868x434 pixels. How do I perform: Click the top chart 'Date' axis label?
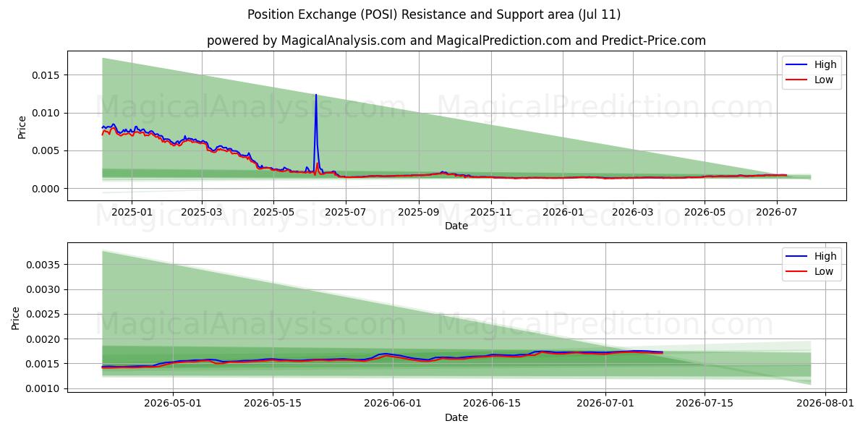[x=456, y=226]
